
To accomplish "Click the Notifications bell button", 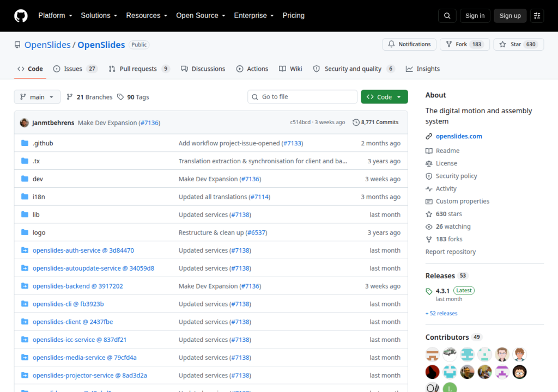I will tap(409, 44).
